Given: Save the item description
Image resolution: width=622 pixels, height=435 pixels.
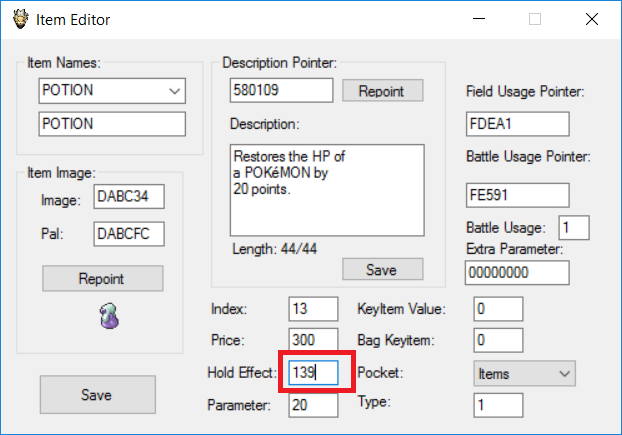Looking at the screenshot, I should pos(382,270).
